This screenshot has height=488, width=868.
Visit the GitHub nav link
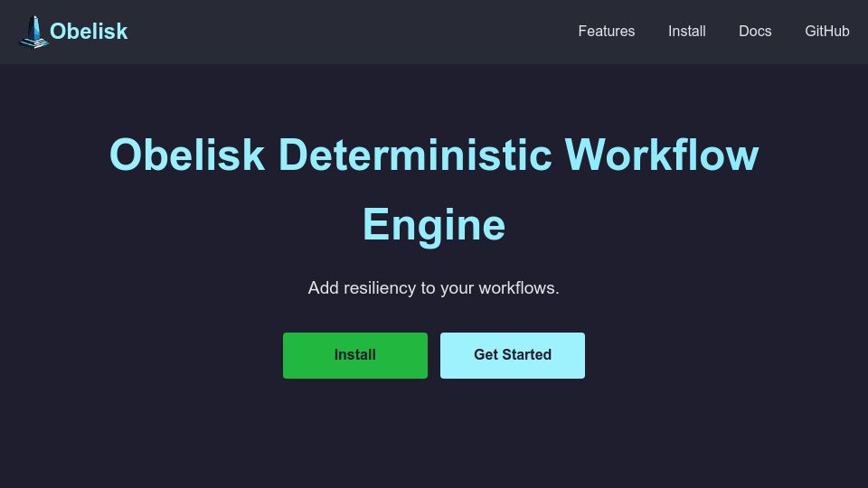[x=827, y=31]
